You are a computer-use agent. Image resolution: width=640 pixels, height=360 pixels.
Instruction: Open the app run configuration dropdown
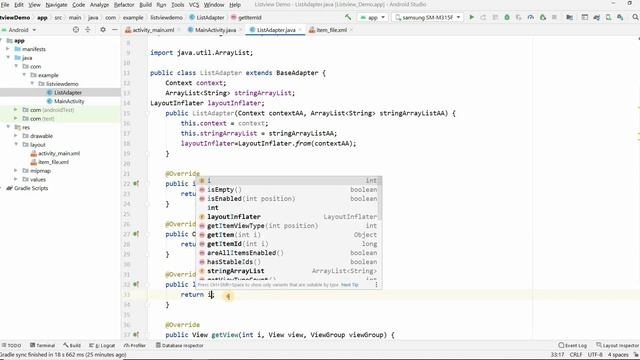click(x=372, y=18)
